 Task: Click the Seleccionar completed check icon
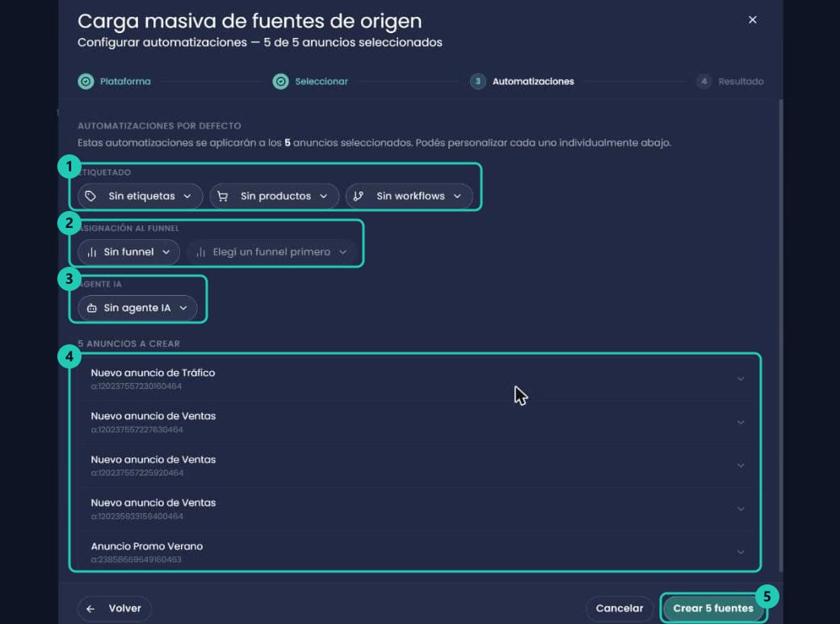tap(280, 82)
